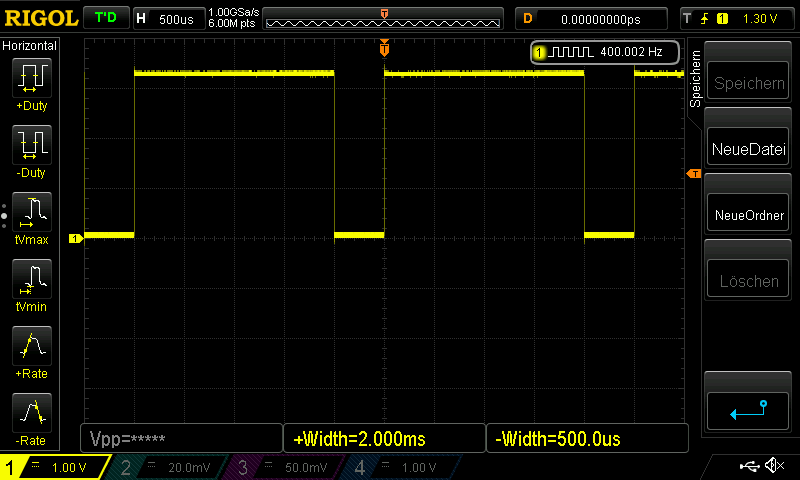Select the -Duty measurement icon
This screenshot has width=800, height=480.
[x=31, y=145]
